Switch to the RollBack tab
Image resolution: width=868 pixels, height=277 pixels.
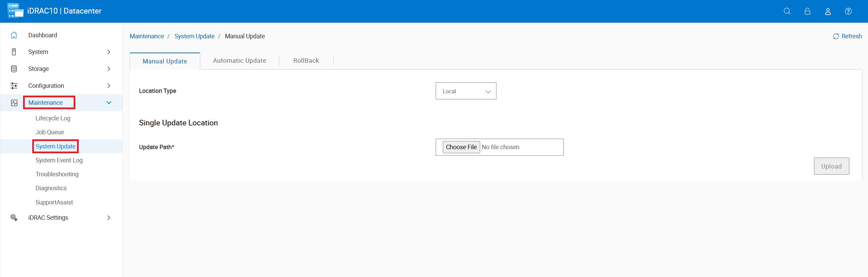pyautogui.click(x=306, y=61)
